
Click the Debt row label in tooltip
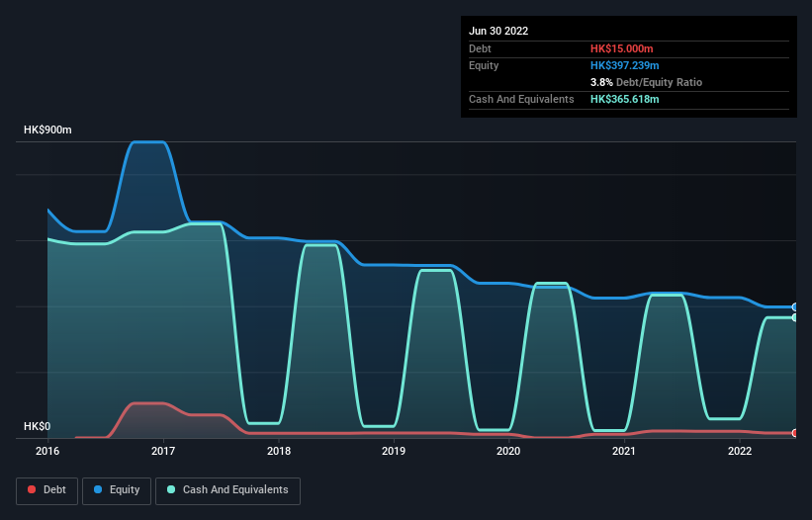(480, 48)
